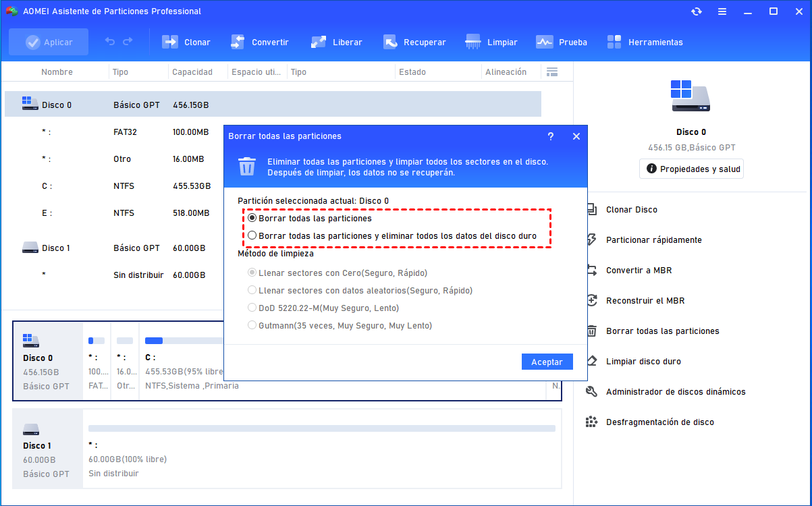Click the Aceptar button
The image size is (812, 506).
click(x=547, y=362)
